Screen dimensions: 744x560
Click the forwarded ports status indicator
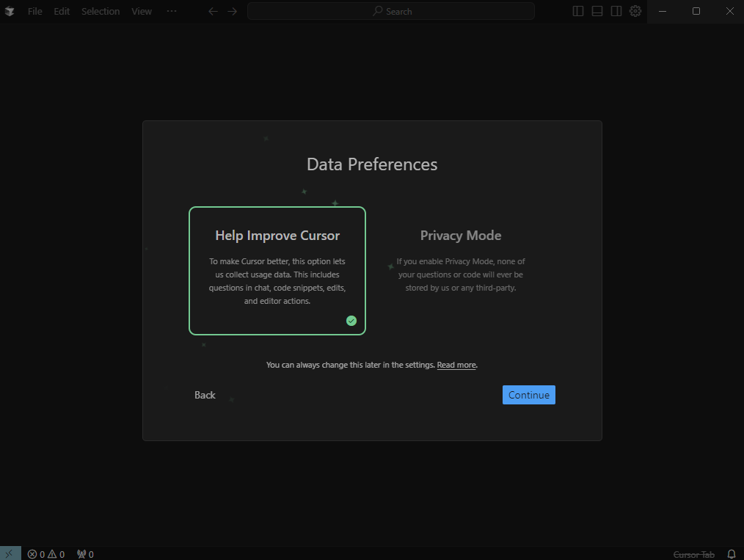coord(85,554)
